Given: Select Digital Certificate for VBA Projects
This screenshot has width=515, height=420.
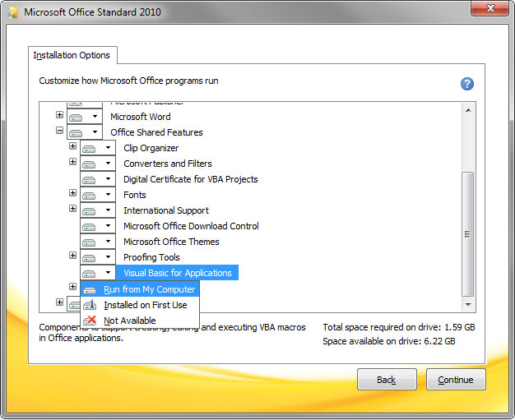Looking at the screenshot, I should point(191,179).
